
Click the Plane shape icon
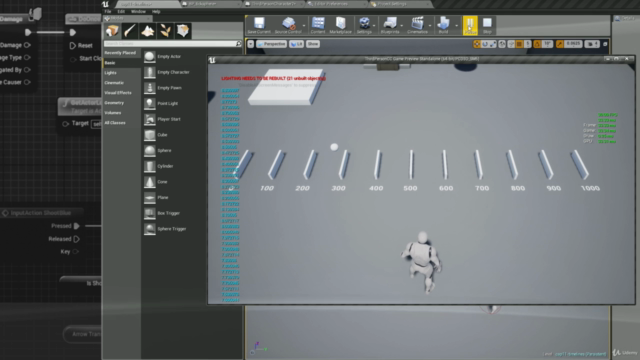(149, 198)
